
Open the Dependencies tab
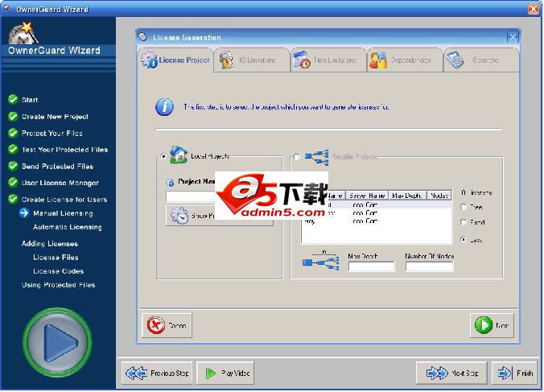coord(405,60)
